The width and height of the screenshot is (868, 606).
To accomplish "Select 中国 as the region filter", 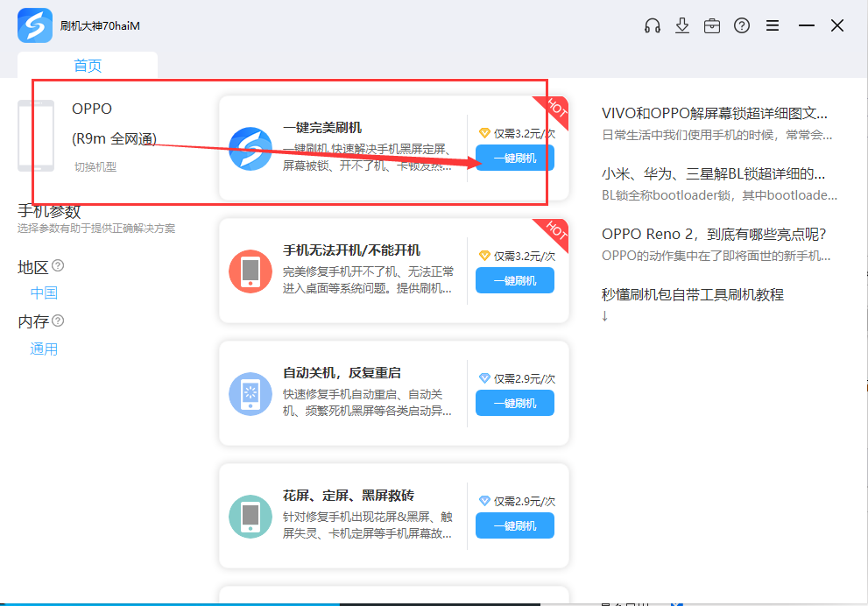I will tap(44, 292).
